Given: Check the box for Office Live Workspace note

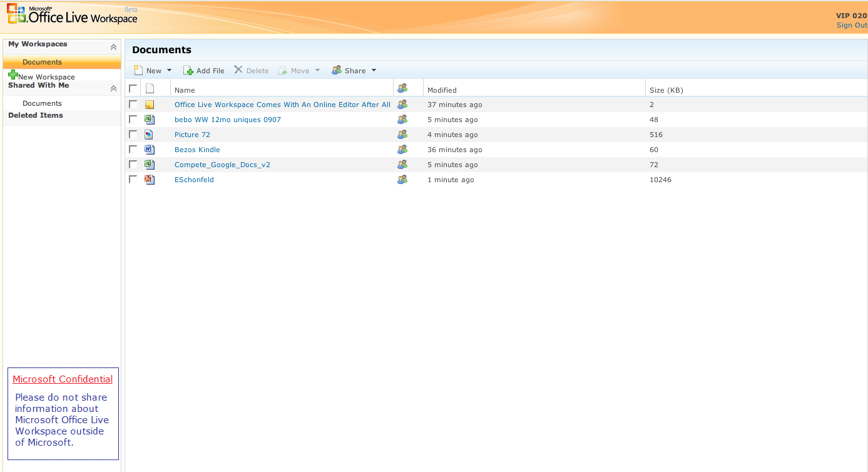Looking at the screenshot, I should click(x=133, y=104).
